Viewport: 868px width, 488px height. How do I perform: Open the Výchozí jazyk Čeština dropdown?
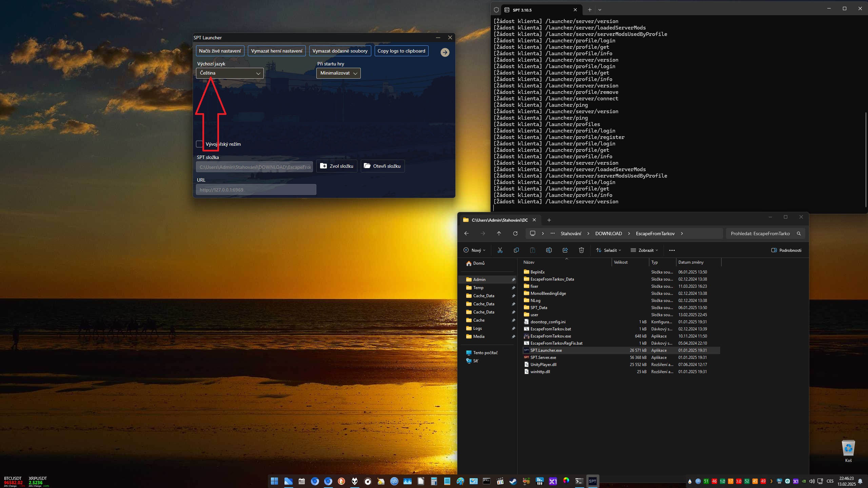230,73
